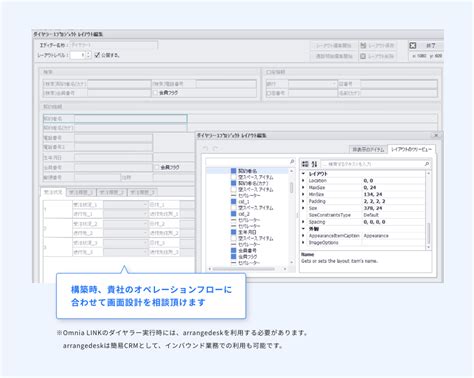Click the selected 契約者名 field in main window
Image resolution: width=474 pixels, height=378 pixels.
[115, 118]
